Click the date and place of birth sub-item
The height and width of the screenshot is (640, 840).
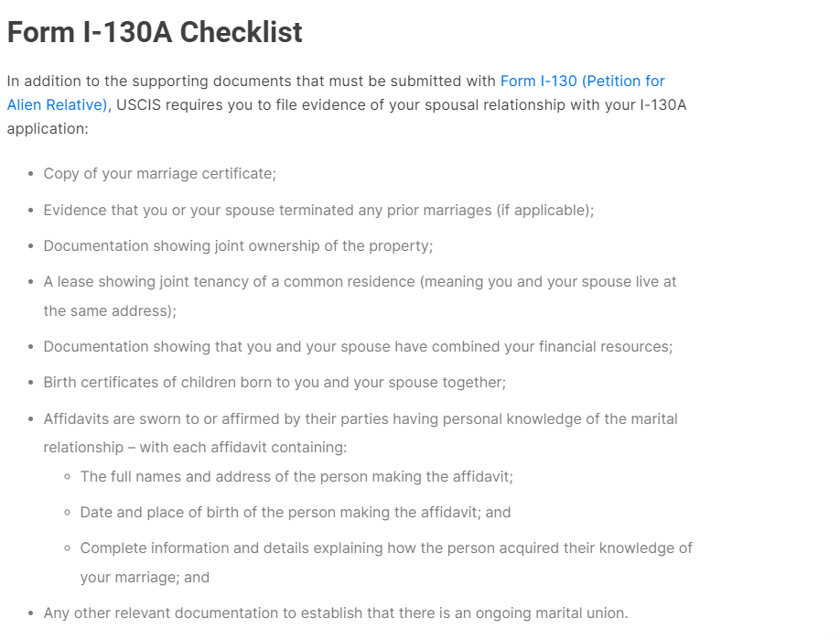click(296, 513)
